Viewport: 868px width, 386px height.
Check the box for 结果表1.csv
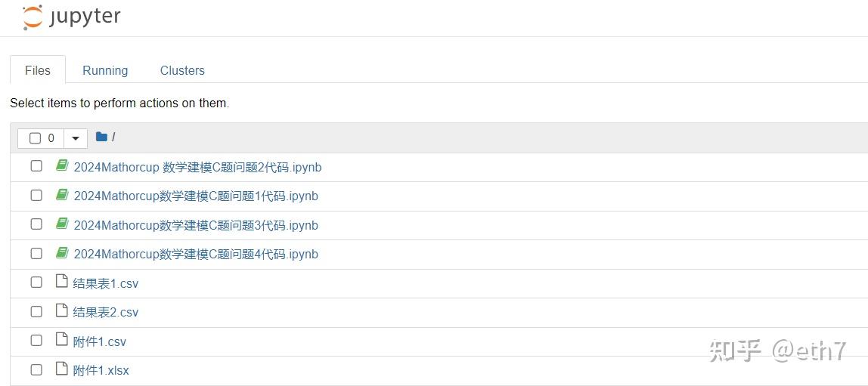(x=36, y=283)
